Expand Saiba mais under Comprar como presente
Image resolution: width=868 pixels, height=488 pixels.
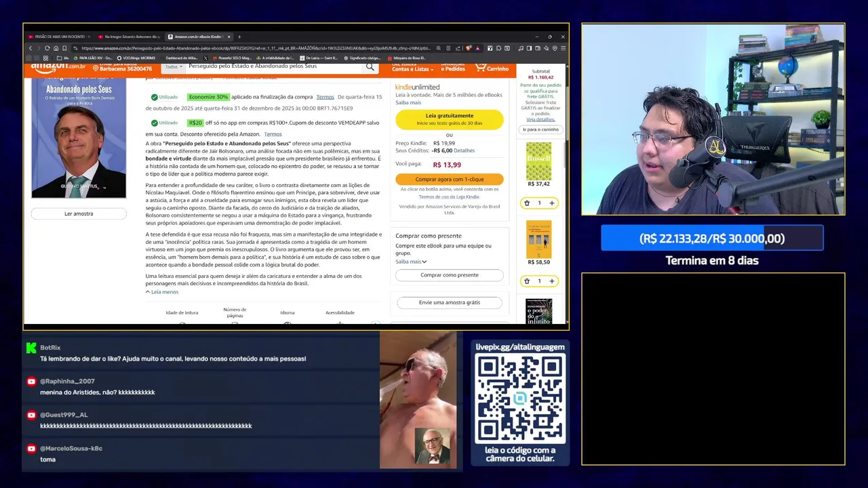pos(411,262)
